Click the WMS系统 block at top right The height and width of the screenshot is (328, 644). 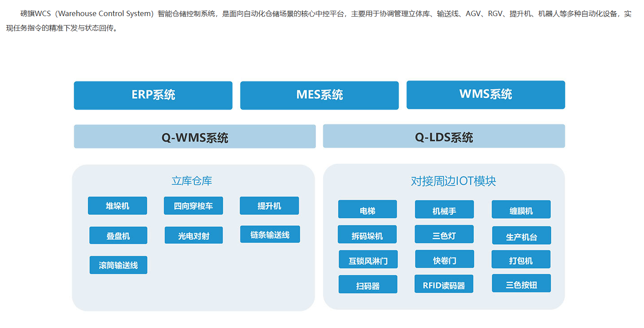click(486, 94)
